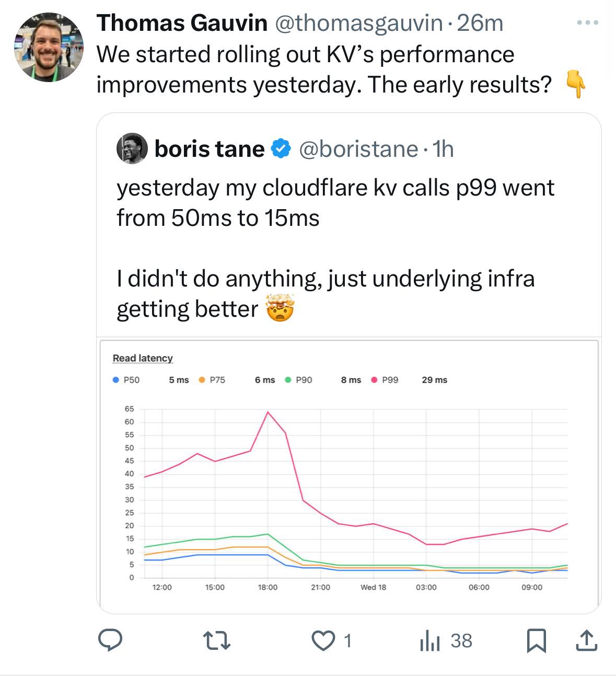Click the Read latency chart title
This screenshot has width=616, height=676.
[x=143, y=358]
